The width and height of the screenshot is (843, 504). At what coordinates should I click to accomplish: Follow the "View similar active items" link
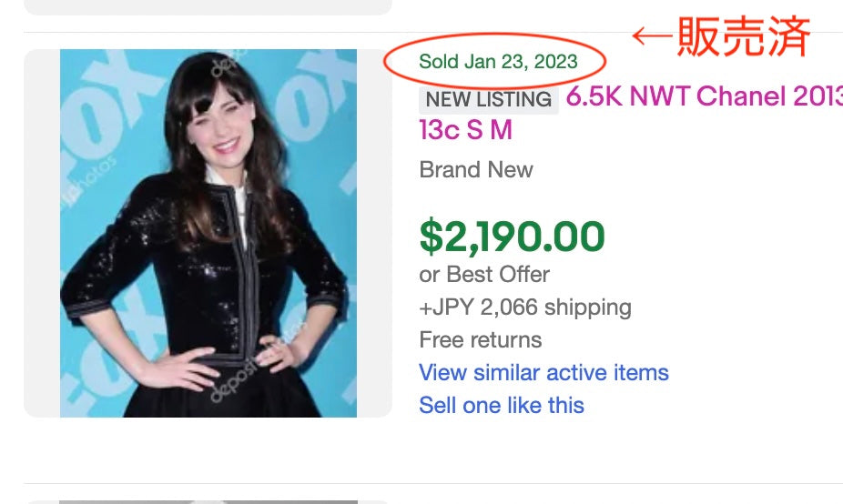click(x=543, y=373)
